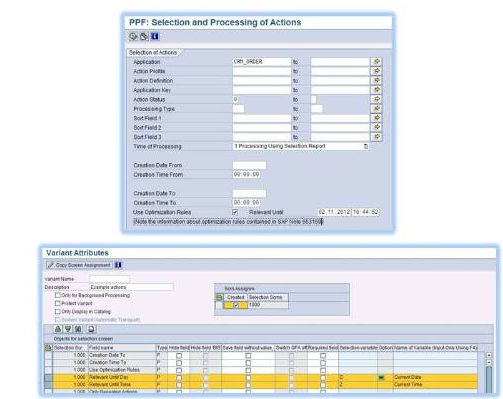
Task: Click Relevant Until time field 10:44:52
Action: [366, 212]
